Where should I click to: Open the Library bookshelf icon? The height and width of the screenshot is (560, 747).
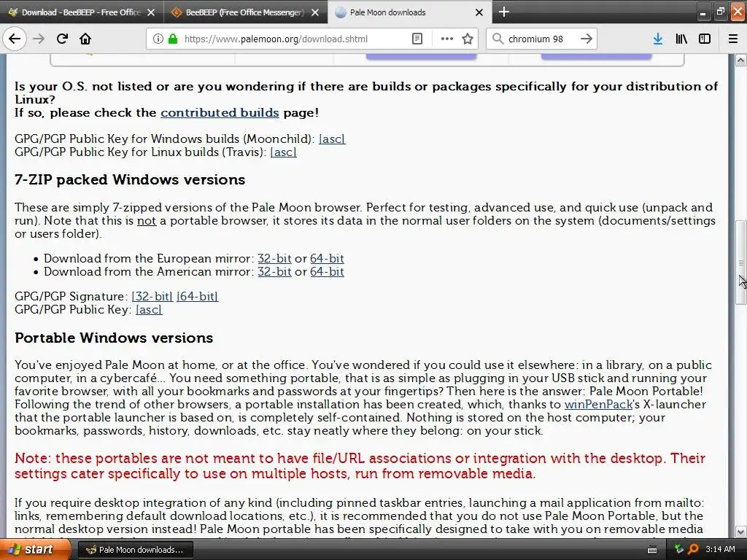coord(681,39)
